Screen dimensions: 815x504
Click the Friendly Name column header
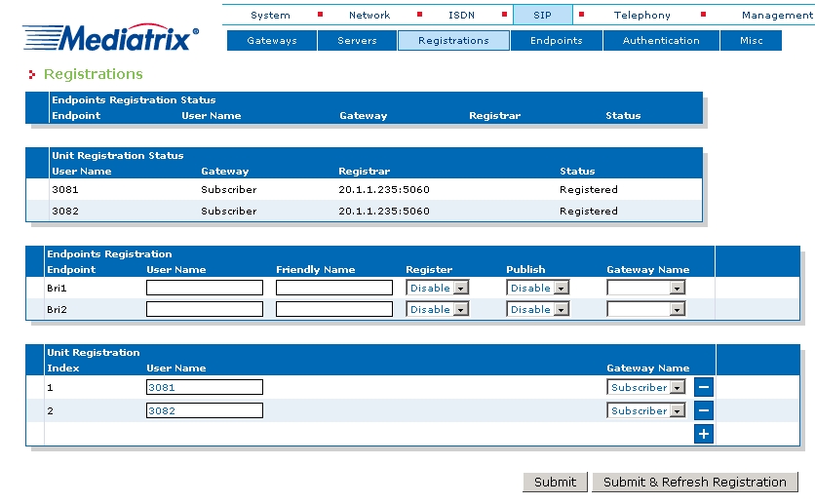(316, 270)
